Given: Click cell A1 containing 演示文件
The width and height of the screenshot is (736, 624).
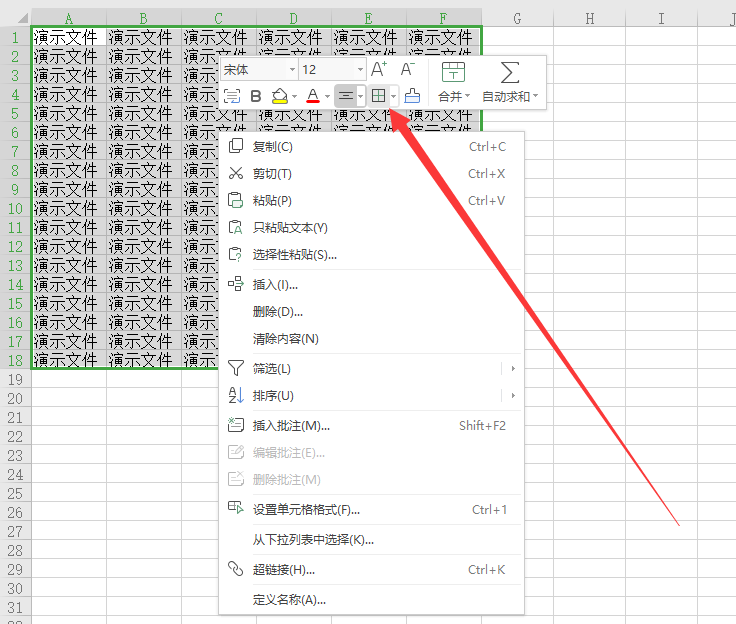Looking at the screenshot, I should [69, 37].
